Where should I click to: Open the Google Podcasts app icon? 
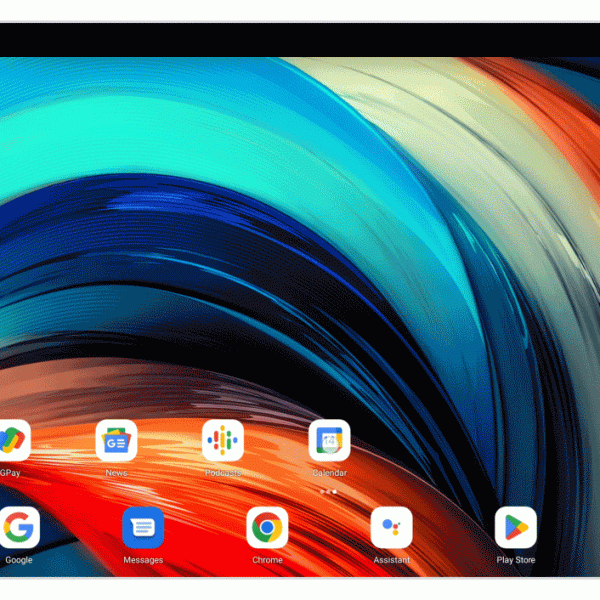[223, 440]
